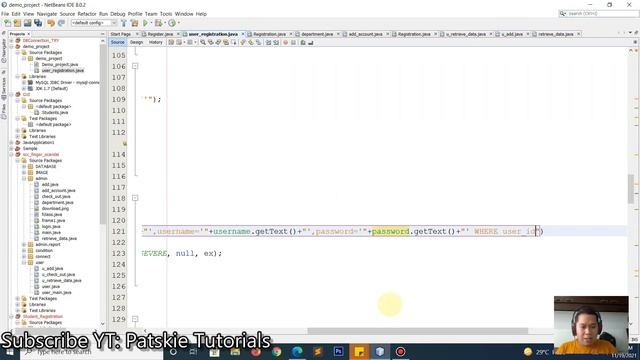Click the Save All toolbar icon
Screen dimensions: 640x360
tap(38, 23)
